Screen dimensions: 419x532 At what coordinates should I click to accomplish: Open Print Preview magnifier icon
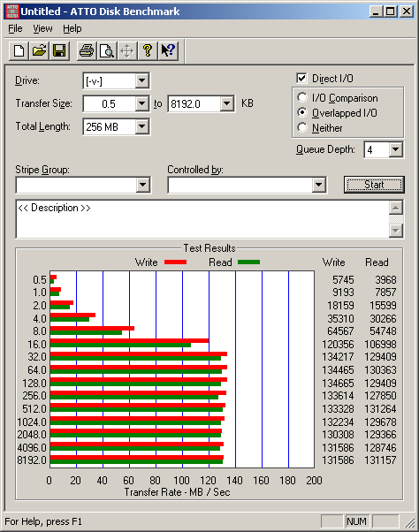107,51
